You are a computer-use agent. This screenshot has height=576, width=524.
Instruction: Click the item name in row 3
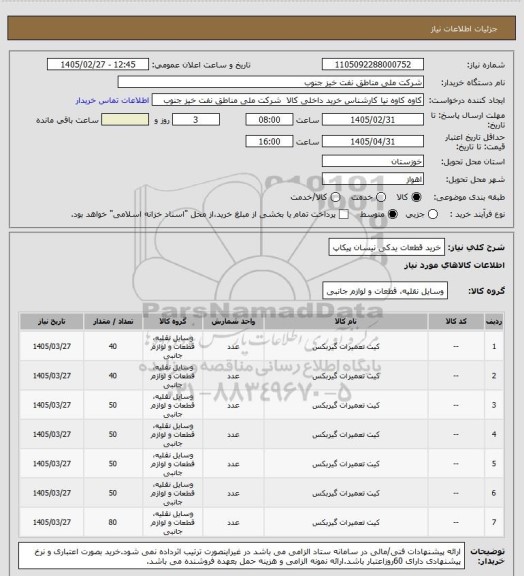tap(346, 406)
